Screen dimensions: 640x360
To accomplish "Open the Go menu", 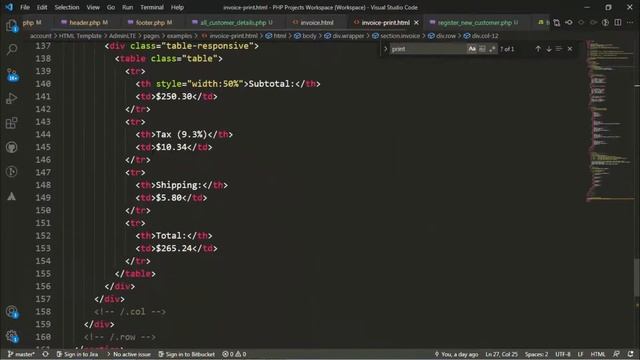I will [x=111, y=7].
